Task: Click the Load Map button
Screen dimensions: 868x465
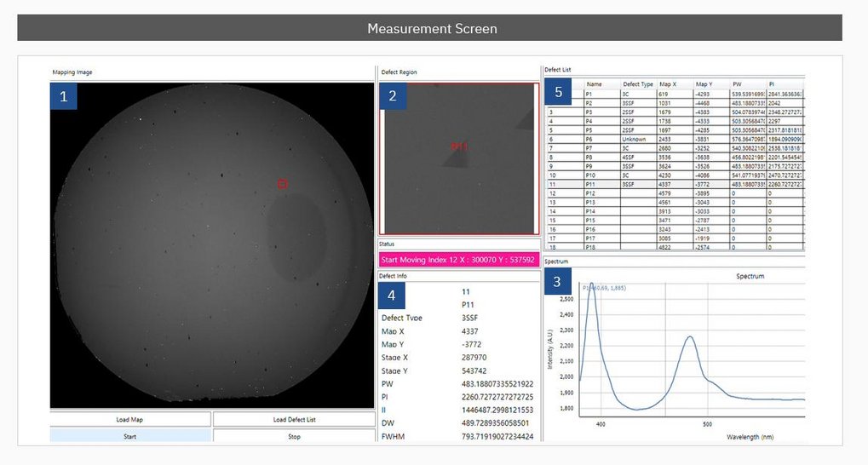Action: (130, 420)
